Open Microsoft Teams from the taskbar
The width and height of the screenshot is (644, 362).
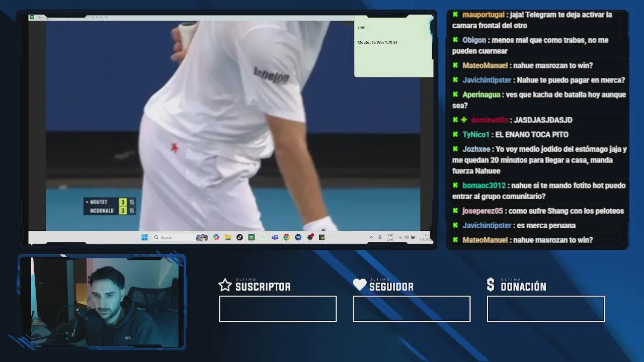(x=275, y=237)
